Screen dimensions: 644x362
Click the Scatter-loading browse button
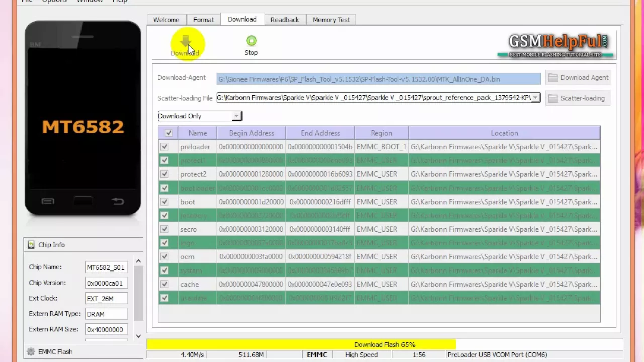coord(578,98)
